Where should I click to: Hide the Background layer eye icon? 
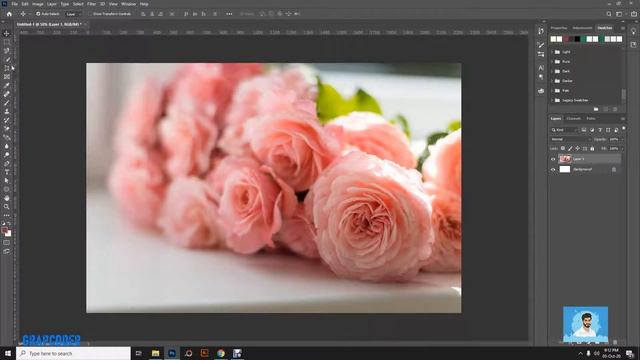pyautogui.click(x=553, y=169)
